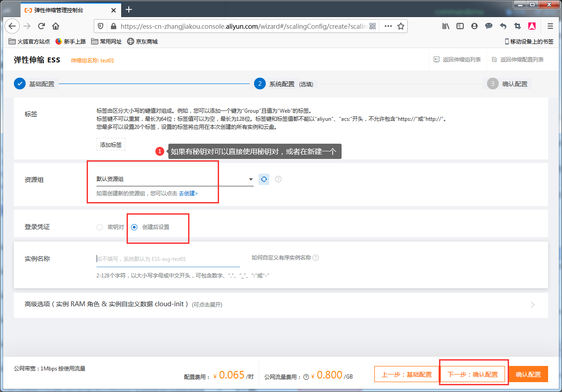Click 下一步：确认配置 button
Viewport: 562px width, 392px height.
point(472,374)
